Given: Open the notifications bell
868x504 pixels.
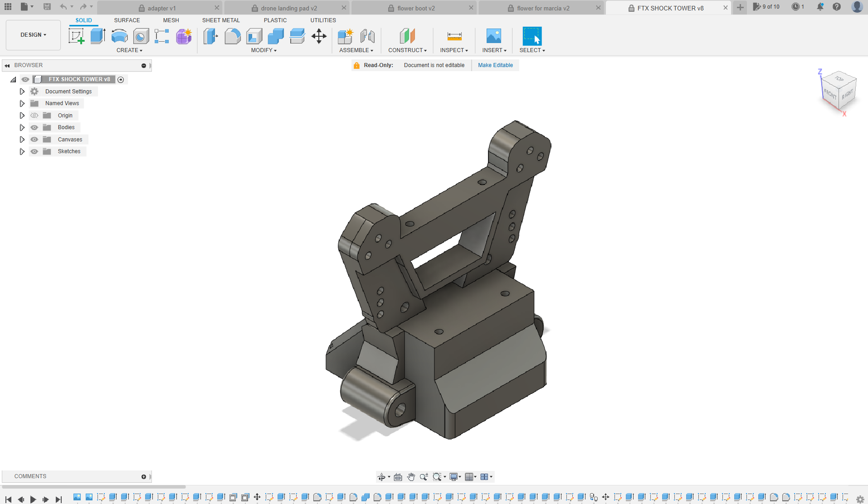Looking at the screenshot, I should (820, 7).
